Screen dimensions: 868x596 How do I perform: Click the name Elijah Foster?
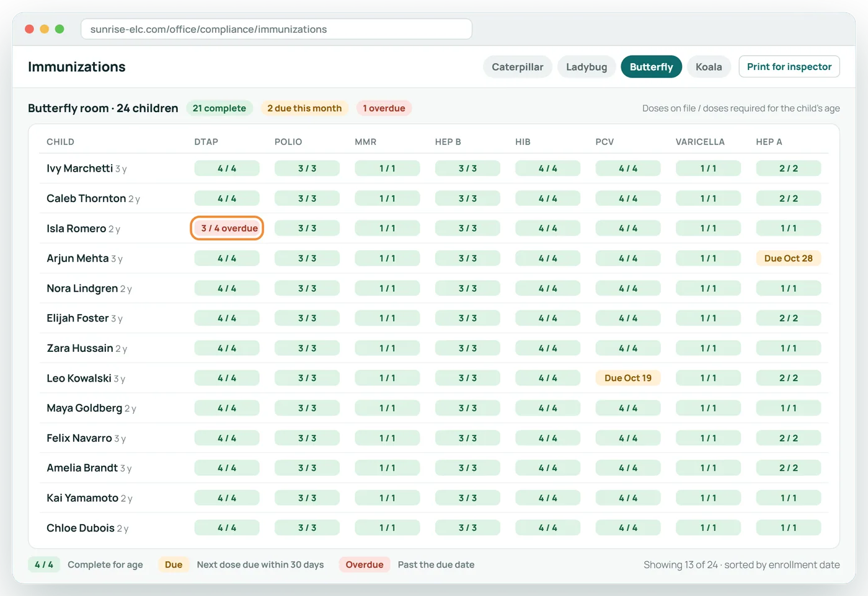[x=77, y=318]
